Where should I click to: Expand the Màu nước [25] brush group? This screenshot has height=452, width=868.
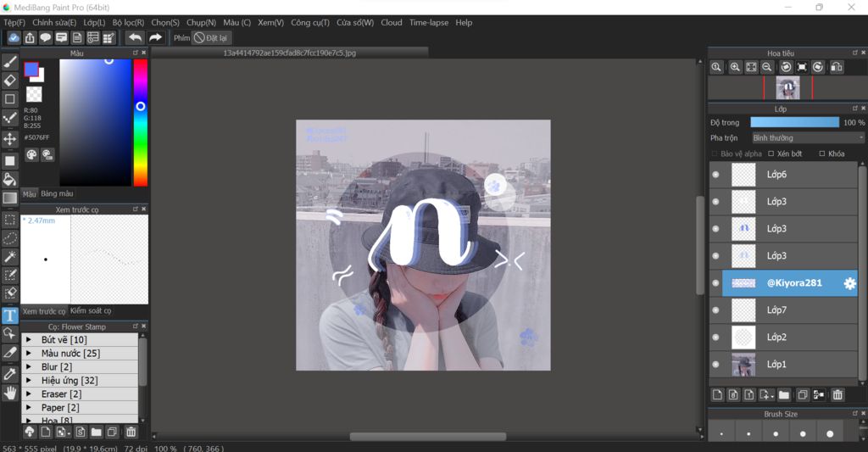pyautogui.click(x=29, y=353)
